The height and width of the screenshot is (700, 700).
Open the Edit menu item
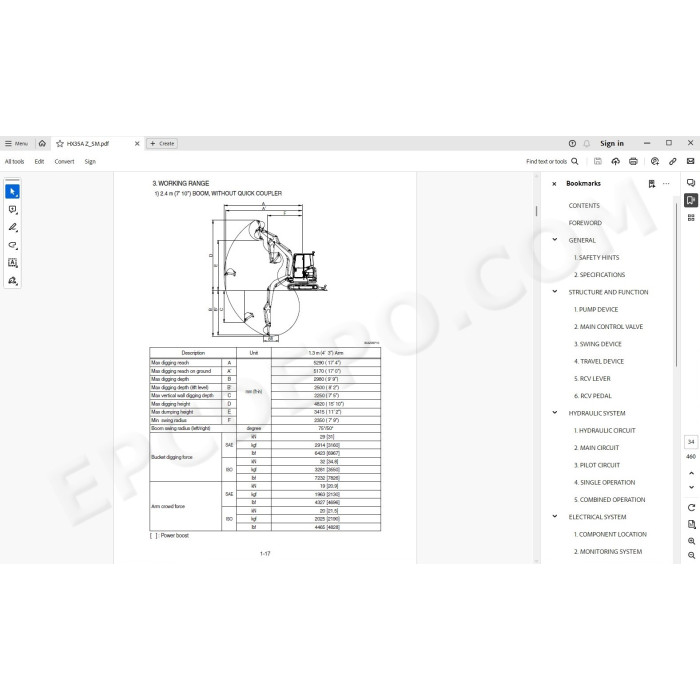39,162
